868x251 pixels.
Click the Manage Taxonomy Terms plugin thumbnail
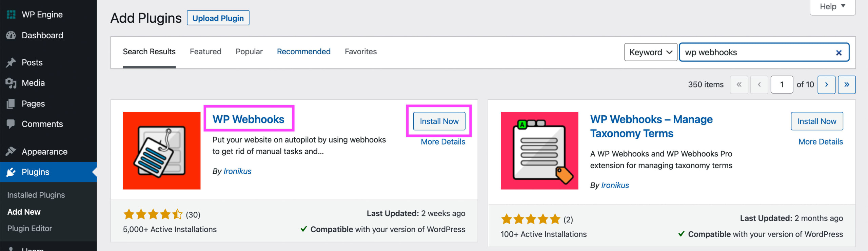(539, 151)
